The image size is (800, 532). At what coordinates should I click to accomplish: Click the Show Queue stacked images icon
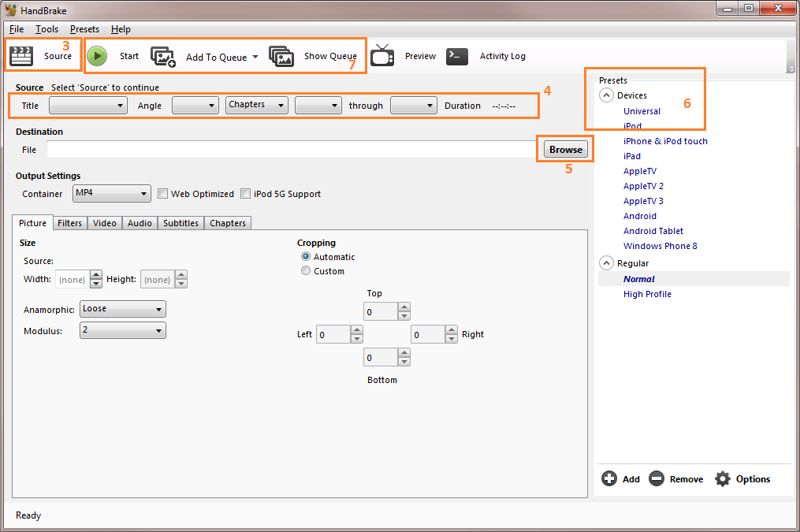click(x=281, y=56)
